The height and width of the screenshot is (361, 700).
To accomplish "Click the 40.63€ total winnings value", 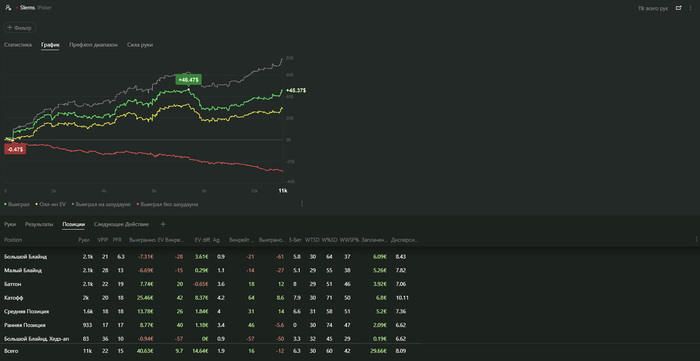I will point(146,351).
